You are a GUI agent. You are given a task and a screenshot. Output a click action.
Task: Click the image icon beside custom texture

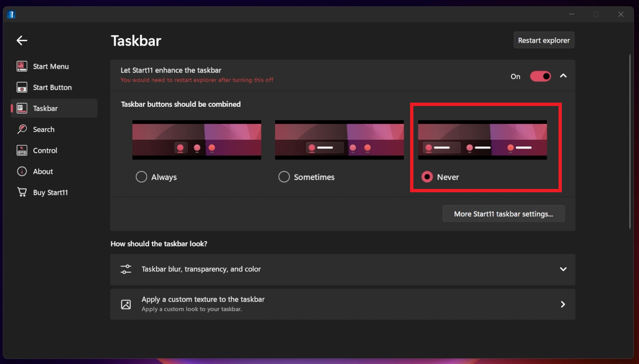(x=126, y=305)
